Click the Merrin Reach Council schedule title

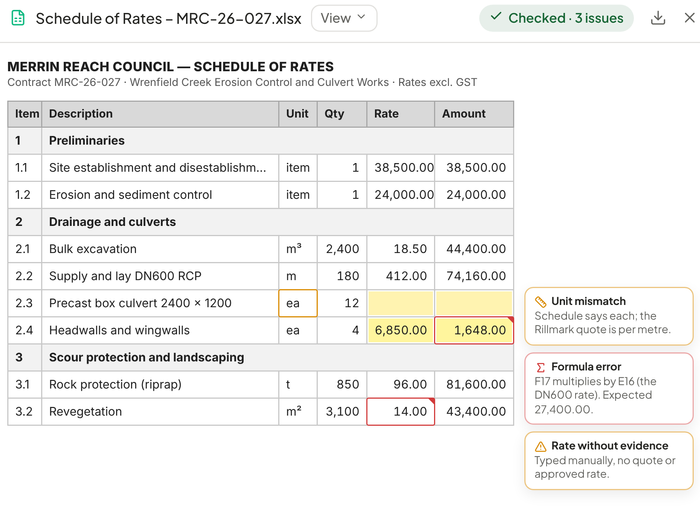[x=171, y=67]
